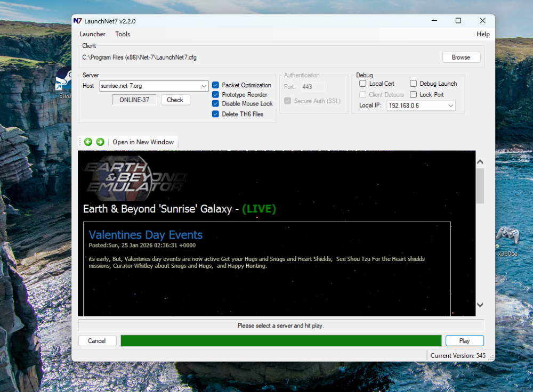Uncheck Disable Mouse Lock
Viewport: 533px width, 392px height.
[215, 104]
